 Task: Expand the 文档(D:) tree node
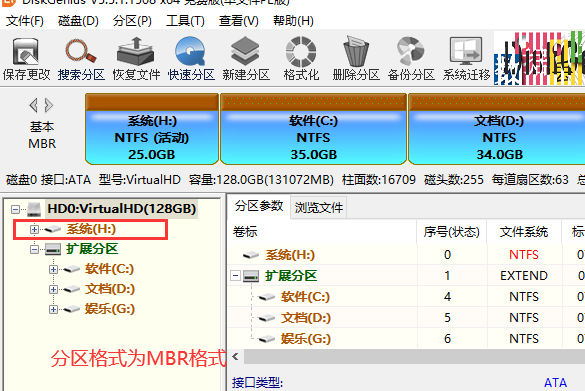53,290
